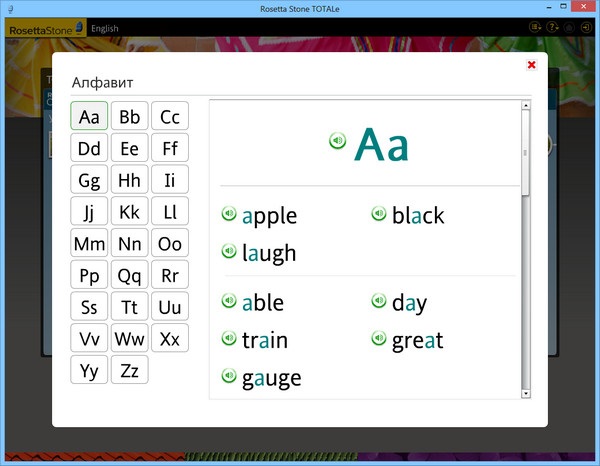Click the word 'gauge'

[272, 379]
